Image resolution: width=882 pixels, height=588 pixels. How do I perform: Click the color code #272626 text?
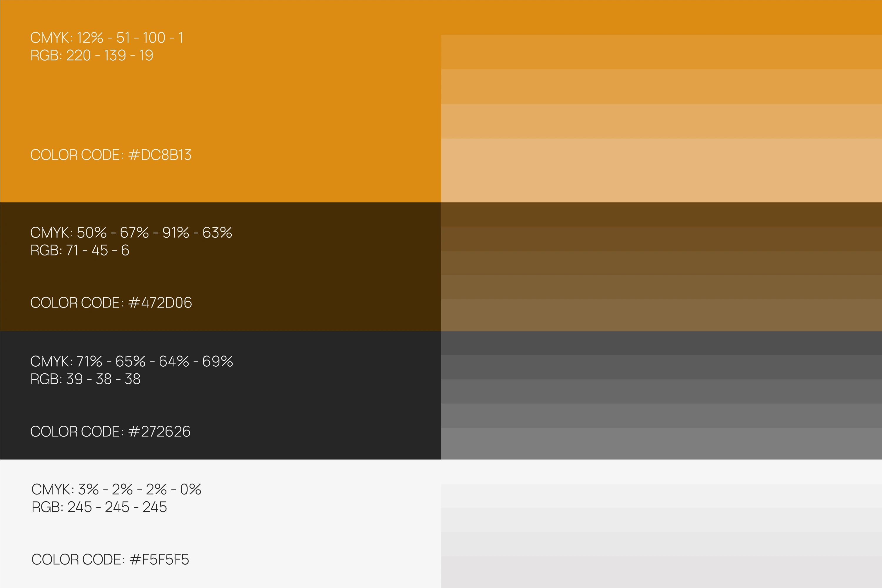[110, 431]
